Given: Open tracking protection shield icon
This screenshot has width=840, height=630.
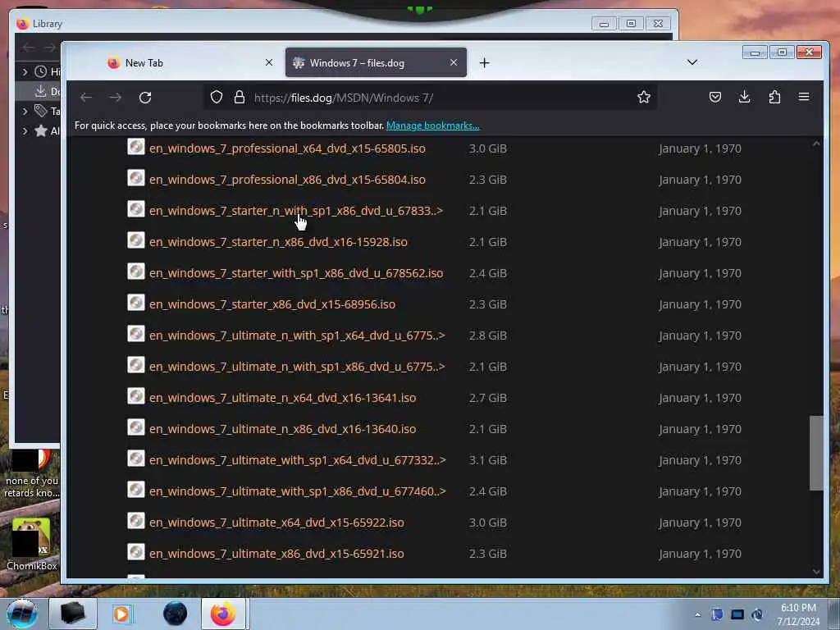Looking at the screenshot, I should (217, 97).
